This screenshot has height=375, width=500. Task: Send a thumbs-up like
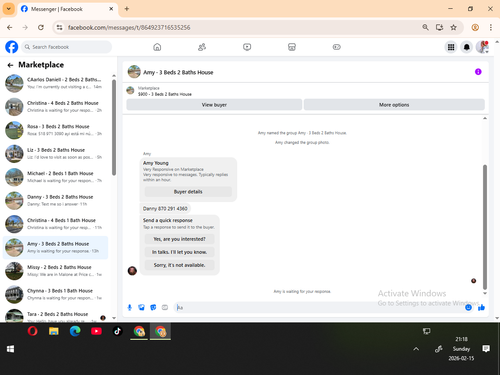pos(481,307)
